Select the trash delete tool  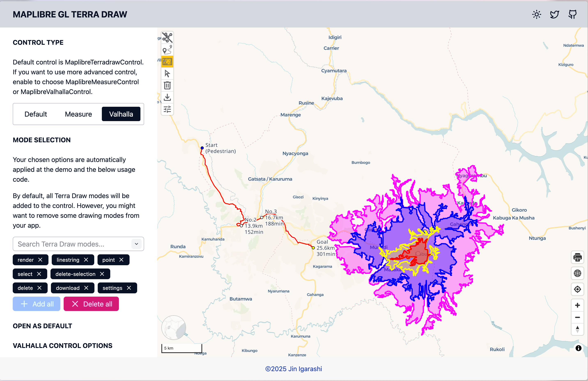[167, 85]
